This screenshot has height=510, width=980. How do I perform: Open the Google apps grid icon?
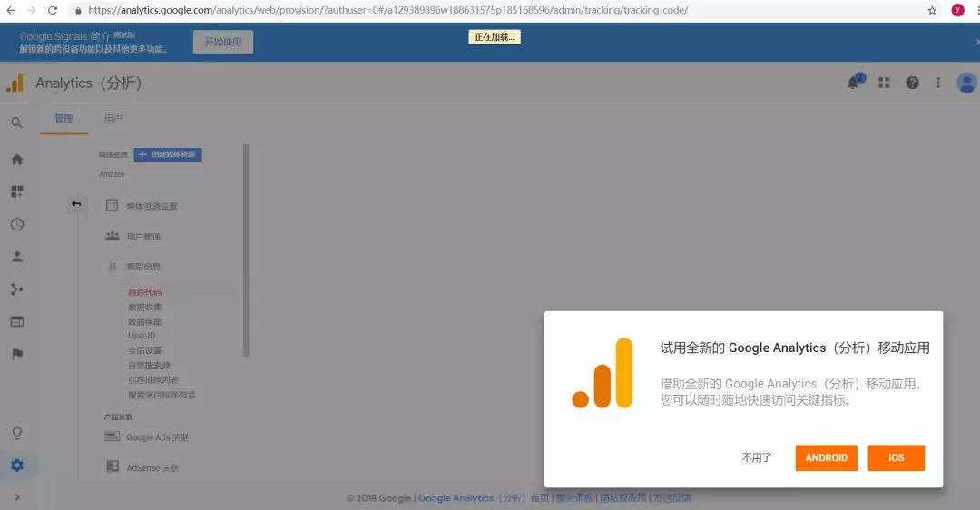[884, 83]
